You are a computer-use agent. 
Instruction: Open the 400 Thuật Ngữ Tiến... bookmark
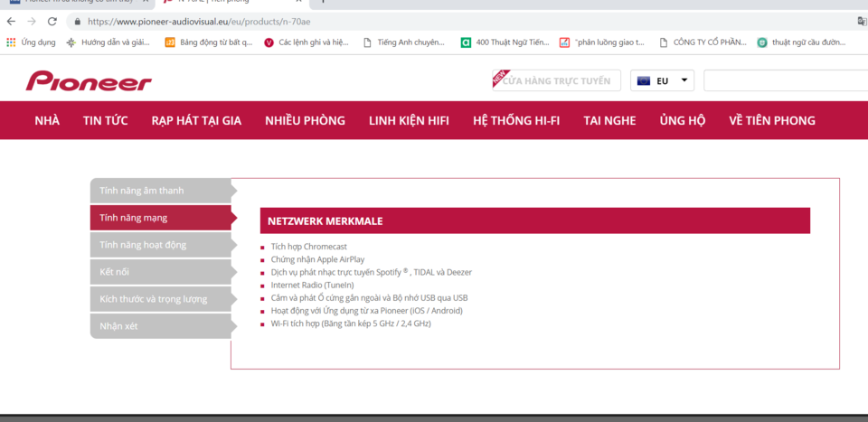[x=505, y=42]
